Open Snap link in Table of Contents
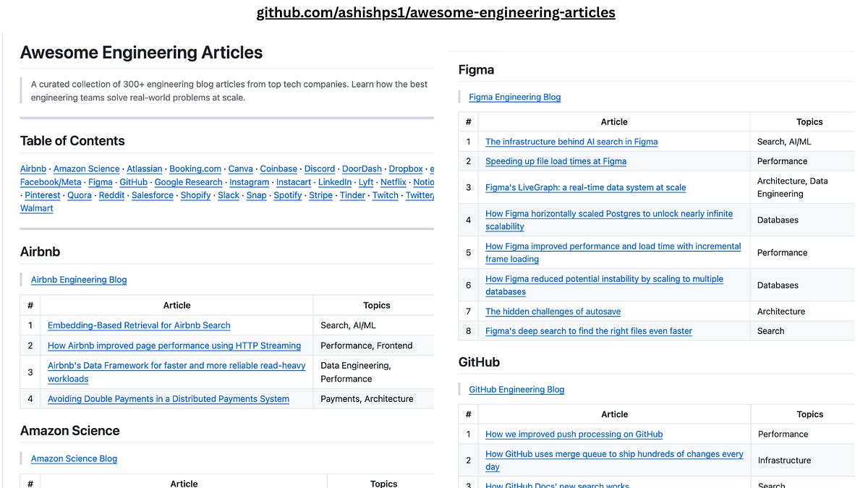The image size is (868, 488). [257, 195]
